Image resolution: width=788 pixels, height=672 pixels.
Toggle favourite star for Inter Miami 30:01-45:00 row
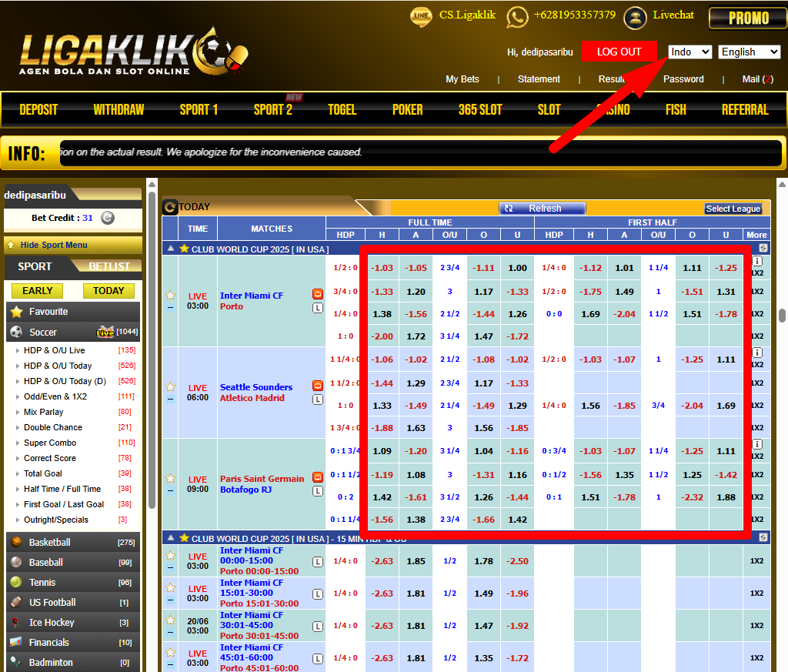point(171,620)
